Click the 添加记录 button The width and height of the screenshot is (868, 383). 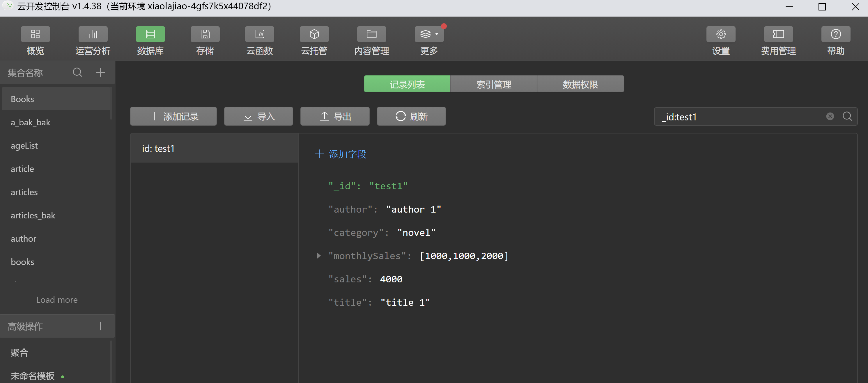coord(173,116)
